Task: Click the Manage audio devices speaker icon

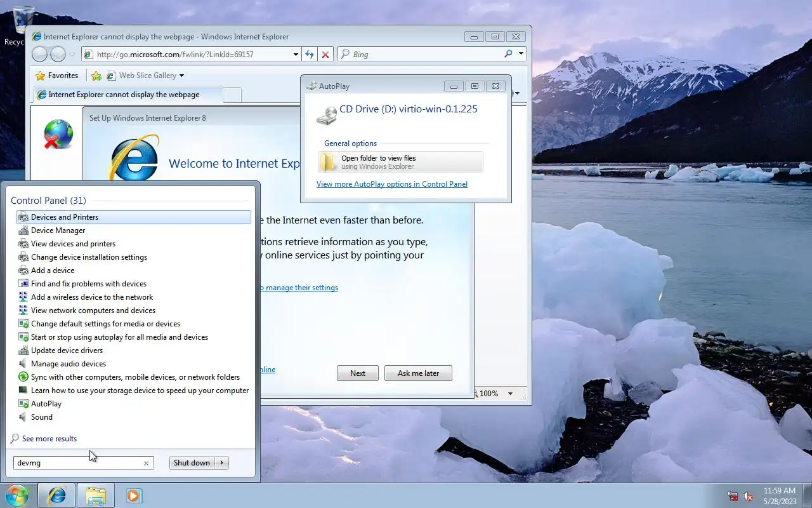Action: (x=23, y=364)
